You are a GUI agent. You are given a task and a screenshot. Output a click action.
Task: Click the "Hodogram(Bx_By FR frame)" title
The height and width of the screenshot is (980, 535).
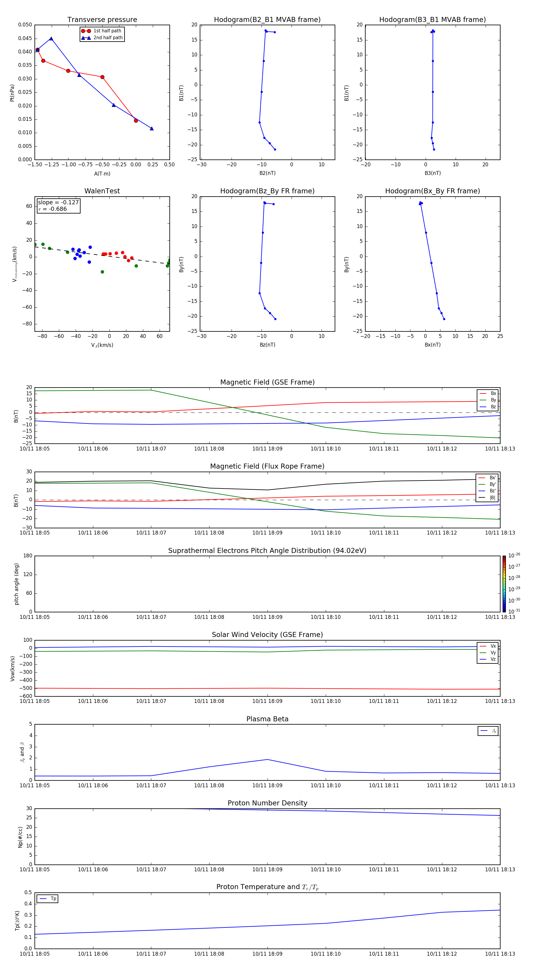point(432,191)
